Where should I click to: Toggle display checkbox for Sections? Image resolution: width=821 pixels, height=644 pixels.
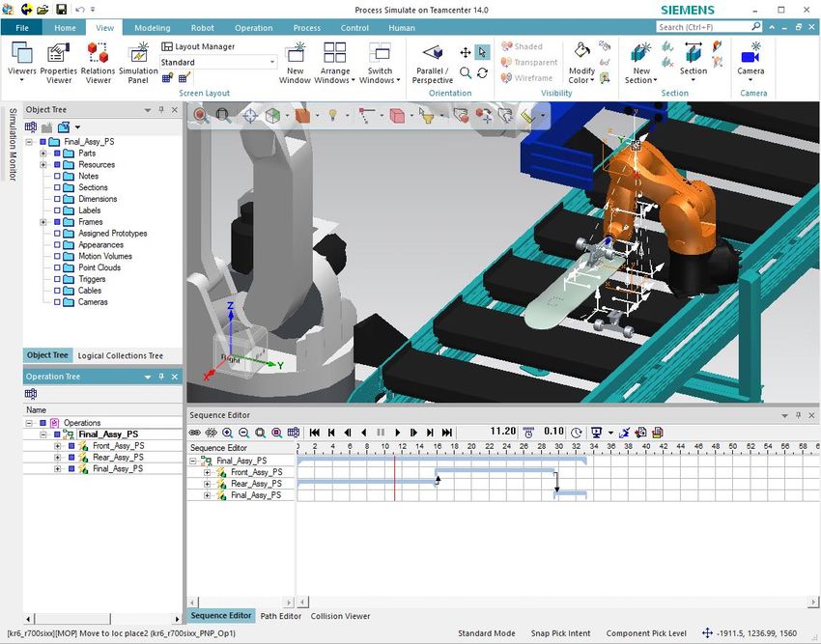click(57, 187)
